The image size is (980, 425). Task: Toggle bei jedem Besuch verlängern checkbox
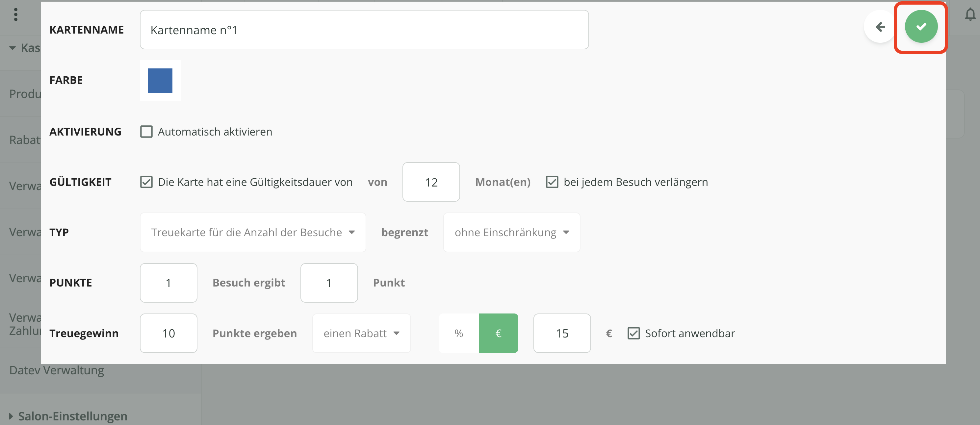click(x=552, y=182)
